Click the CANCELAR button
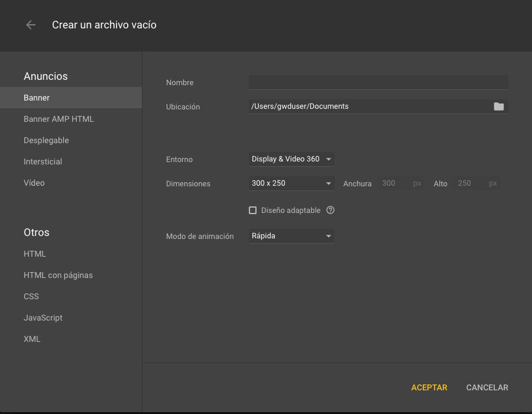The image size is (532, 414). 487,387
